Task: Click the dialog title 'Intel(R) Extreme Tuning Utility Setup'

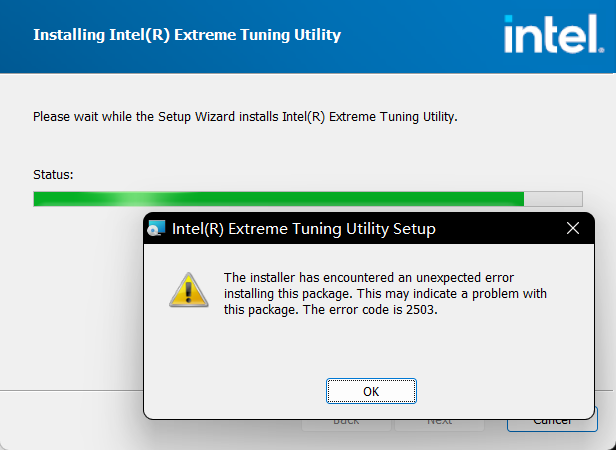Action: (x=304, y=229)
